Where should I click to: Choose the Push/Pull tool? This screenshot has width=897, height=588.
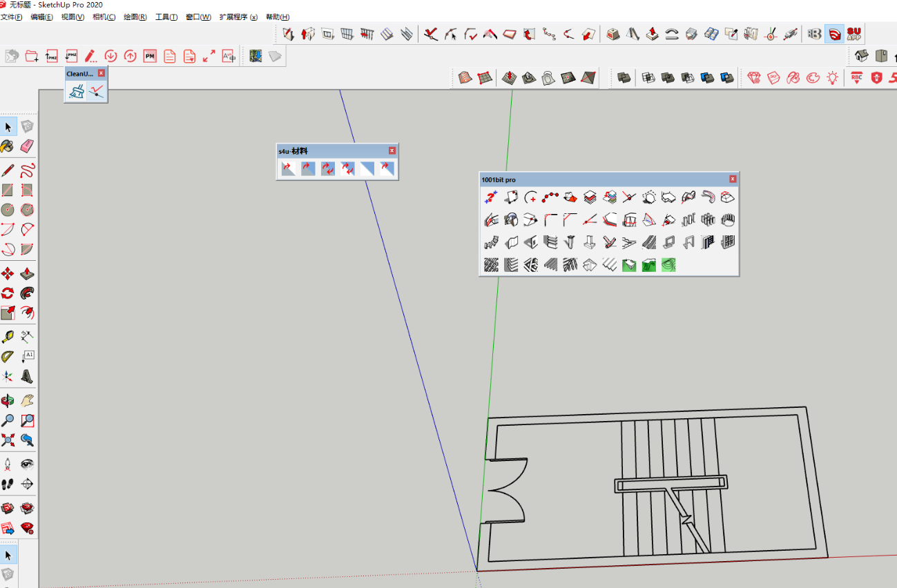(27, 273)
